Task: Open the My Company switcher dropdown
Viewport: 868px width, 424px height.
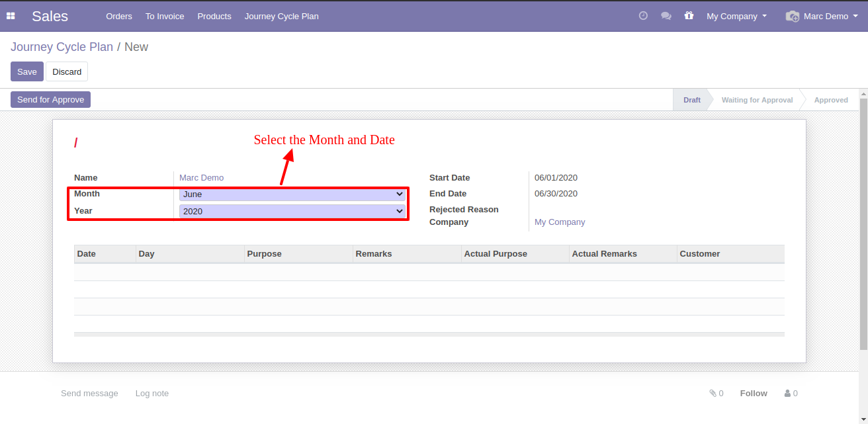Action: pos(736,16)
